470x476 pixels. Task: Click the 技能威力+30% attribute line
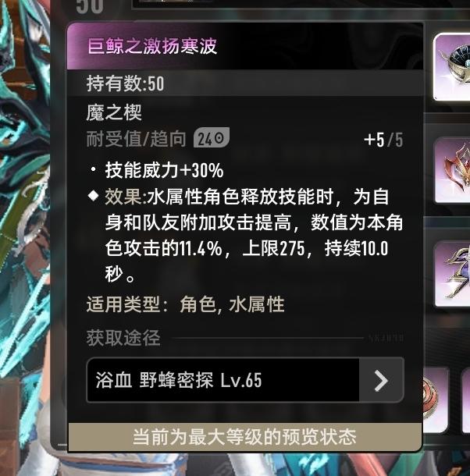(x=165, y=169)
